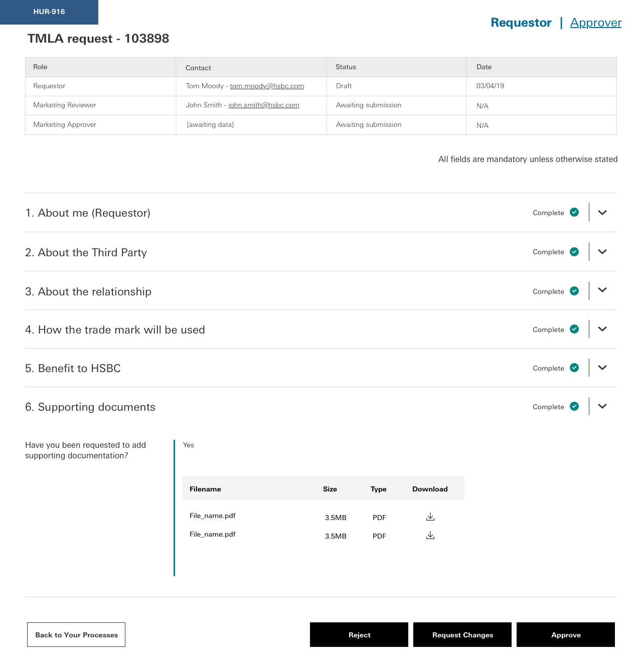Select '4. How the trade mark will be used'
The image size is (642, 672).
[115, 330]
